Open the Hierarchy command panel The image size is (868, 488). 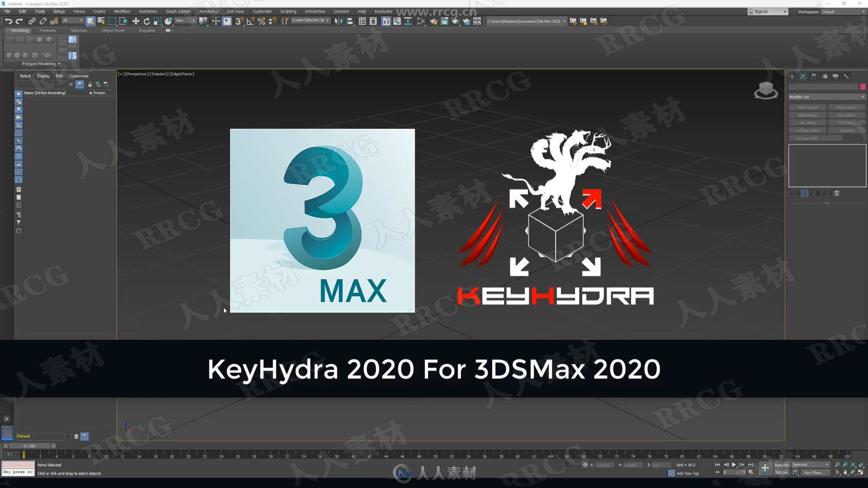814,76
